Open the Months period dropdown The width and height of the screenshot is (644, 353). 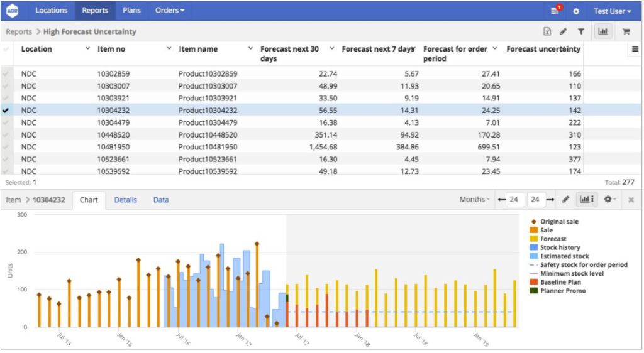[x=475, y=200]
